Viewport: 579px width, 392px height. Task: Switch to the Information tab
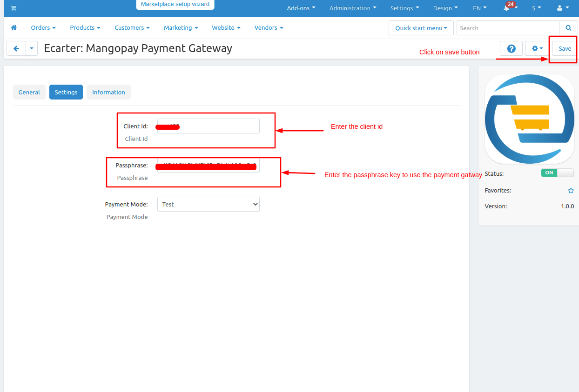tap(108, 92)
